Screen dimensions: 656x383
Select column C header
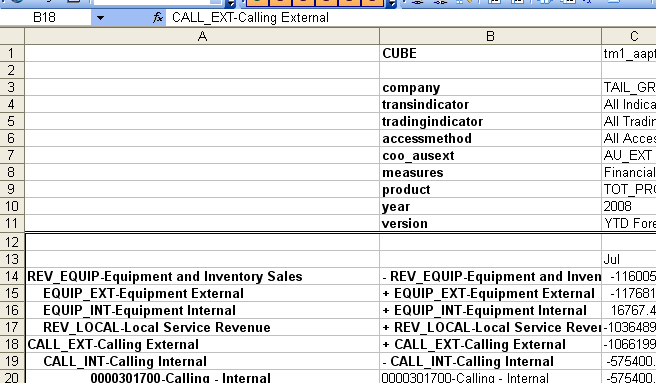pyautogui.click(x=629, y=36)
